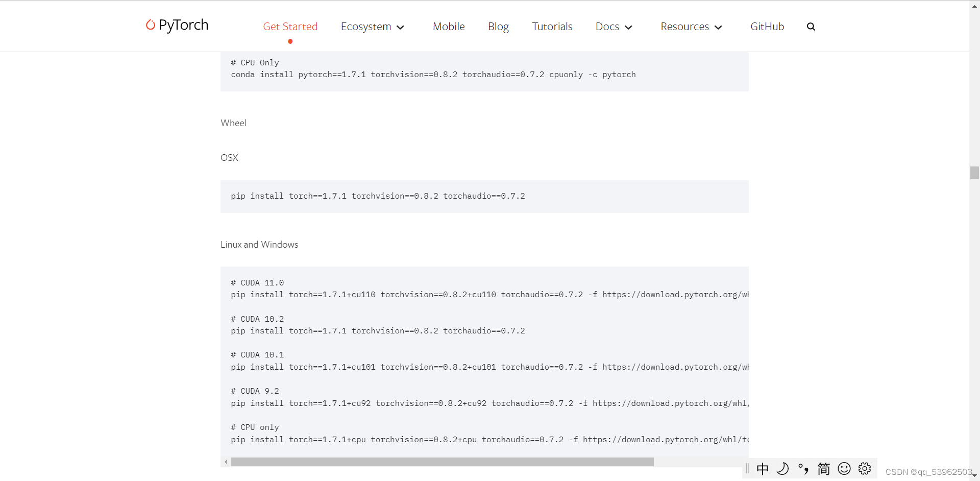Click the page scrollbar's up arrow
The width and height of the screenshot is (980, 481).
tap(974, 6)
